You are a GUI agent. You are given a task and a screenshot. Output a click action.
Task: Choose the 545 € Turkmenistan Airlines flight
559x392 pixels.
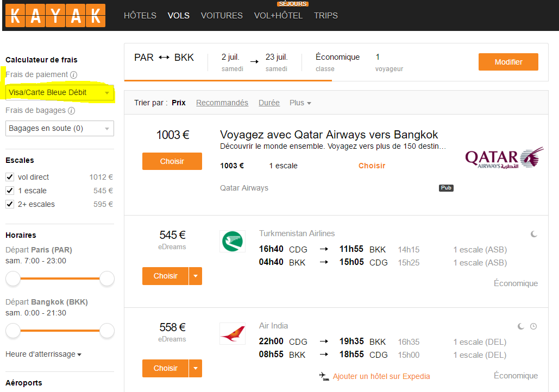pyautogui.click(x=165, y=276)
